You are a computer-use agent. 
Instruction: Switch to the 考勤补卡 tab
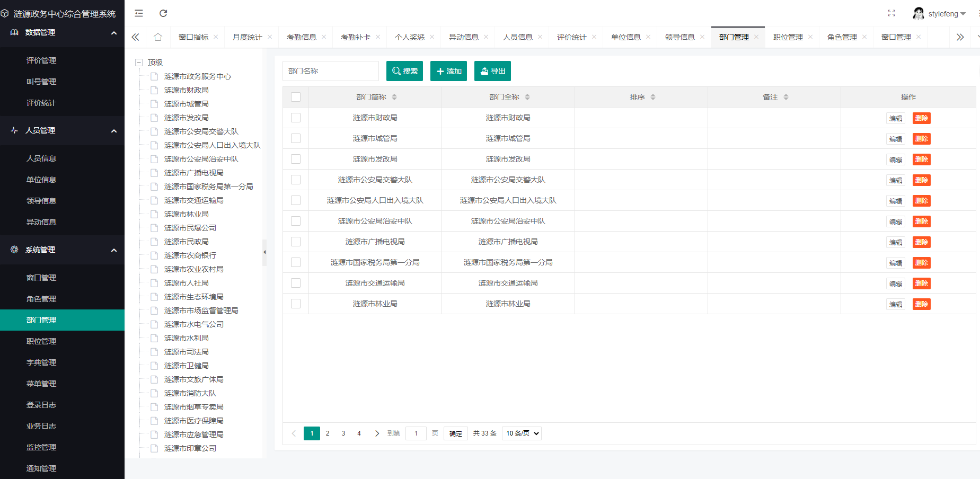(355, 37)
